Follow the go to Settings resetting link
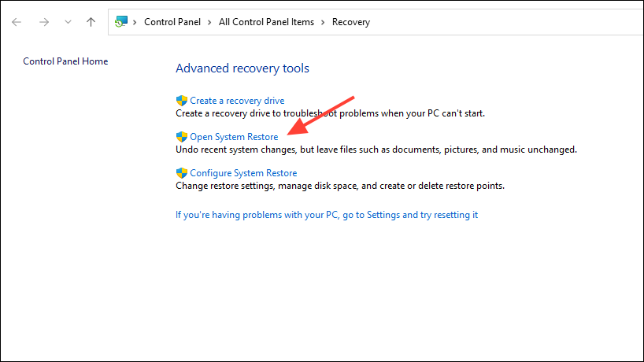This screenshot has width=644, height=362. [327, 215]
